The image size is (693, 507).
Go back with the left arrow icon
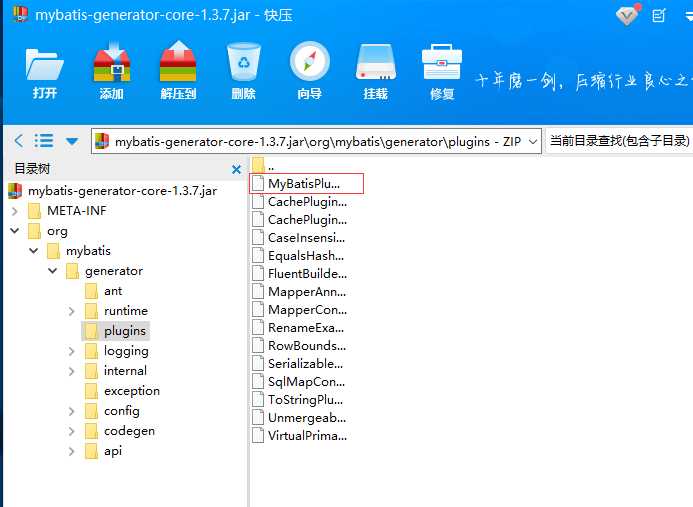[19, 141]
